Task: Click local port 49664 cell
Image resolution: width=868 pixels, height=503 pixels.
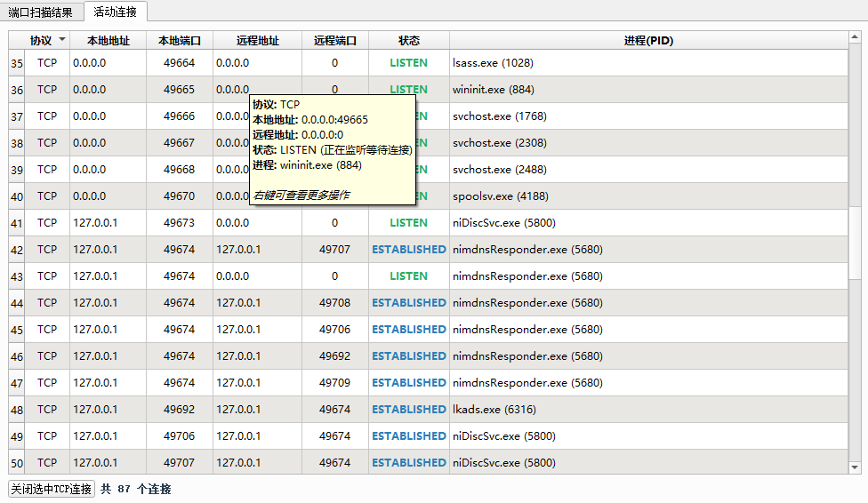Action: (180, 63)
